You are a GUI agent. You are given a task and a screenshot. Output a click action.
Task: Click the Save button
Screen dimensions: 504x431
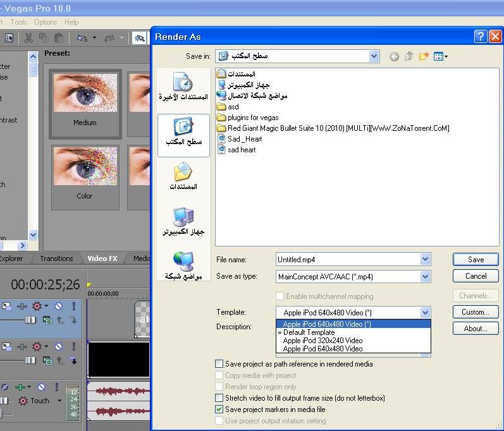pos(476,260)
